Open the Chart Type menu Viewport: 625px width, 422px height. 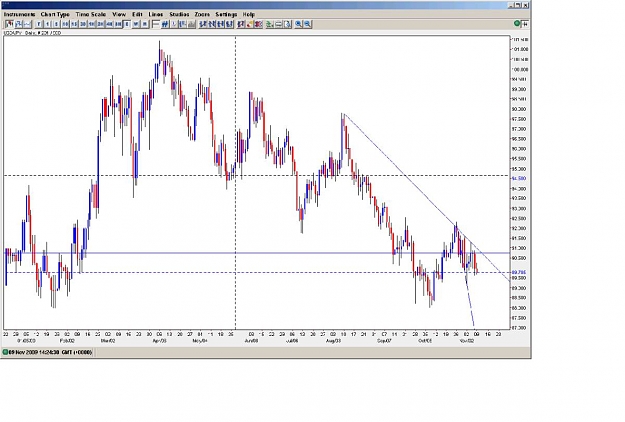click(x=55, y=14)
